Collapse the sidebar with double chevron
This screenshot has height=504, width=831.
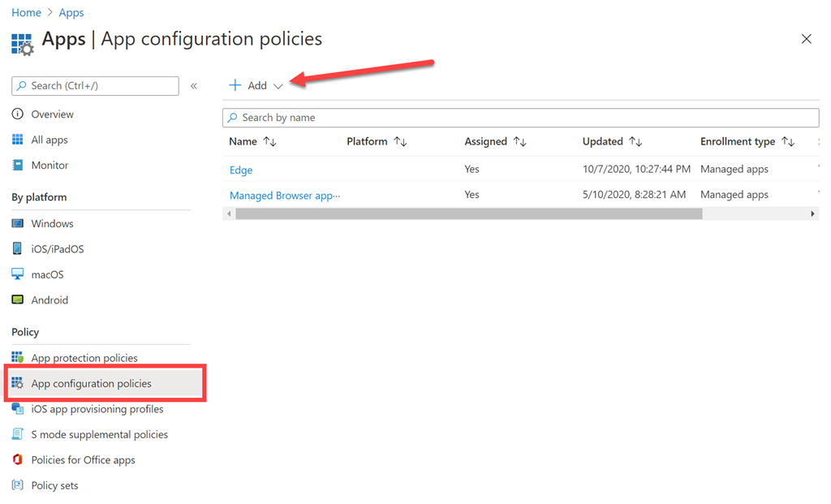194,86
